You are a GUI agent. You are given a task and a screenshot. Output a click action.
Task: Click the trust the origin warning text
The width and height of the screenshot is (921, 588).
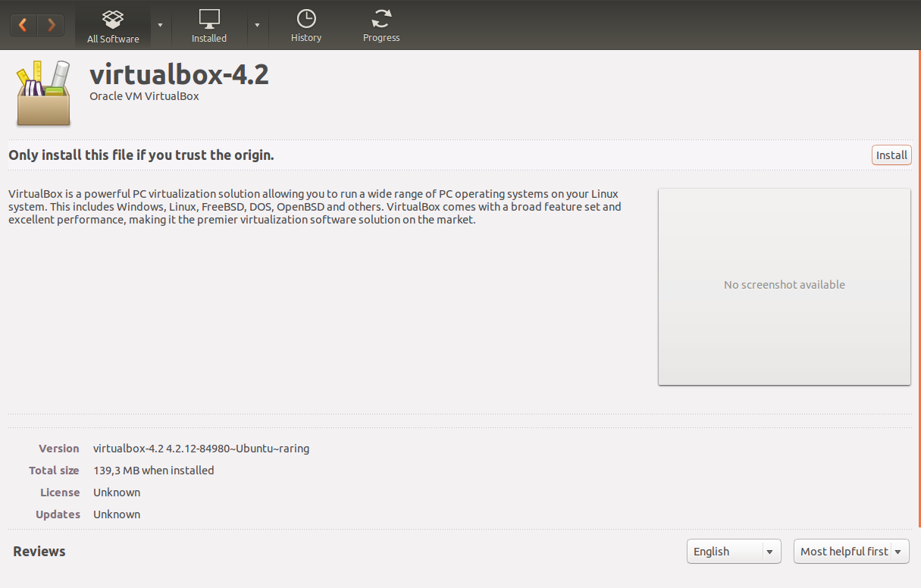coord(141,155)
